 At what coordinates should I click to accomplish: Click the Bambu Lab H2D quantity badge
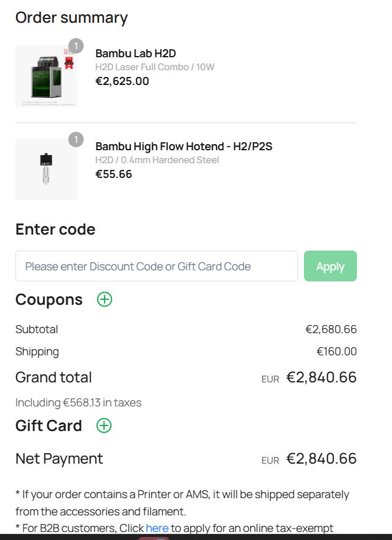76,46
